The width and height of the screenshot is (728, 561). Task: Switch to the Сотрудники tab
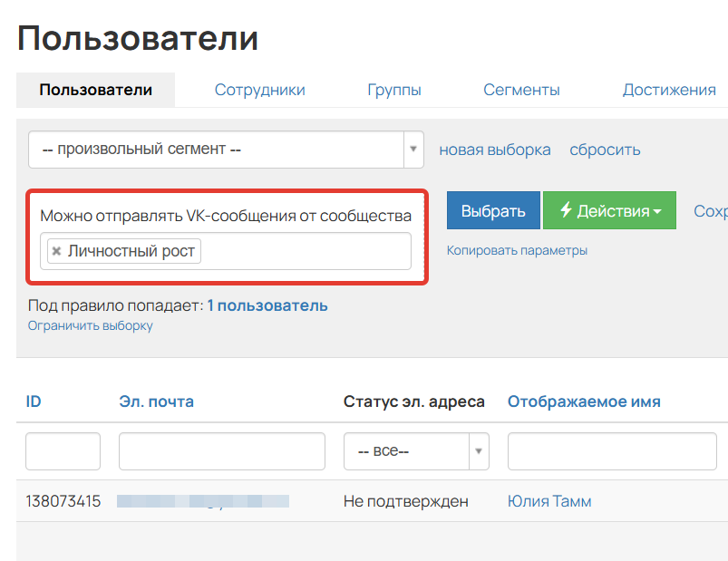coord(259,90)
